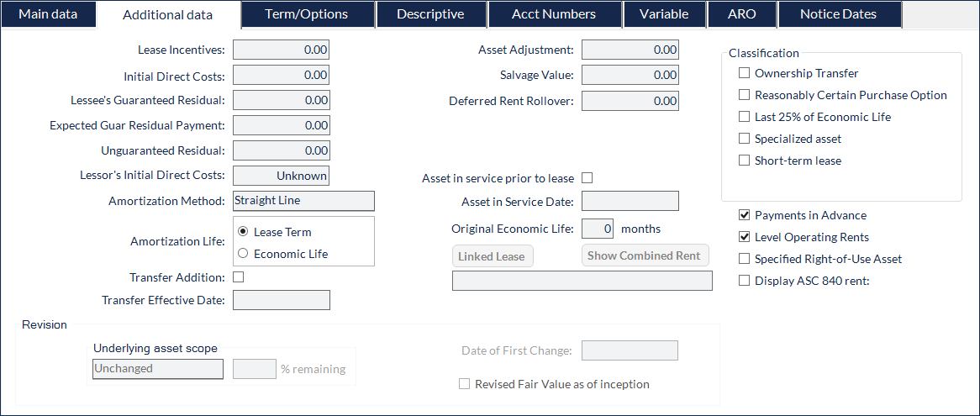Check the Transfer Addition box
The width and height of the screenshot is (980, 416).
point(238,277)
